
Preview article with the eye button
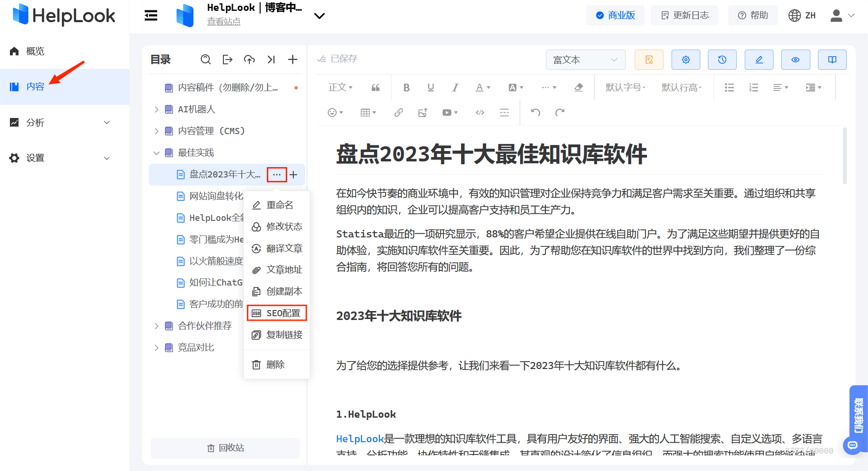click(795, 60)
